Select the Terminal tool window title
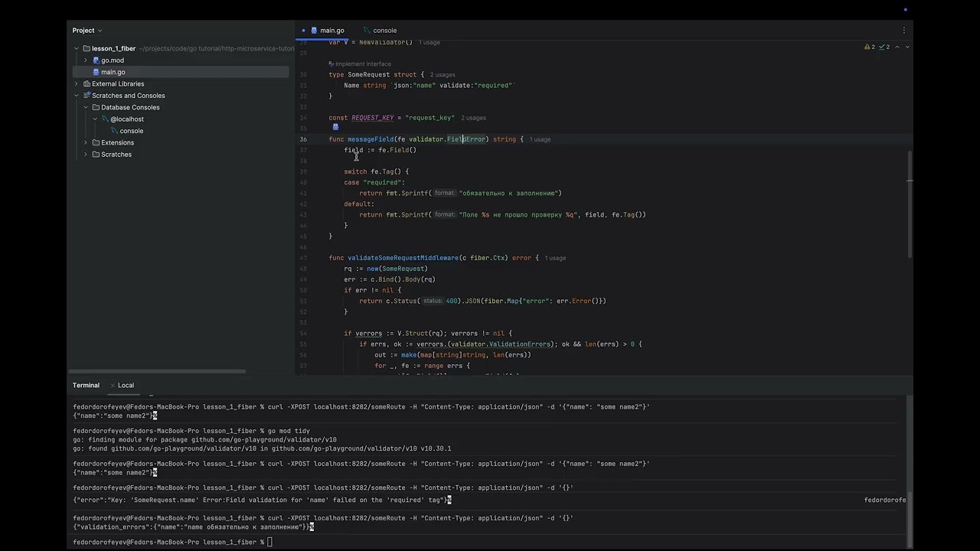The image size is (980, 551). coord(86,386)
